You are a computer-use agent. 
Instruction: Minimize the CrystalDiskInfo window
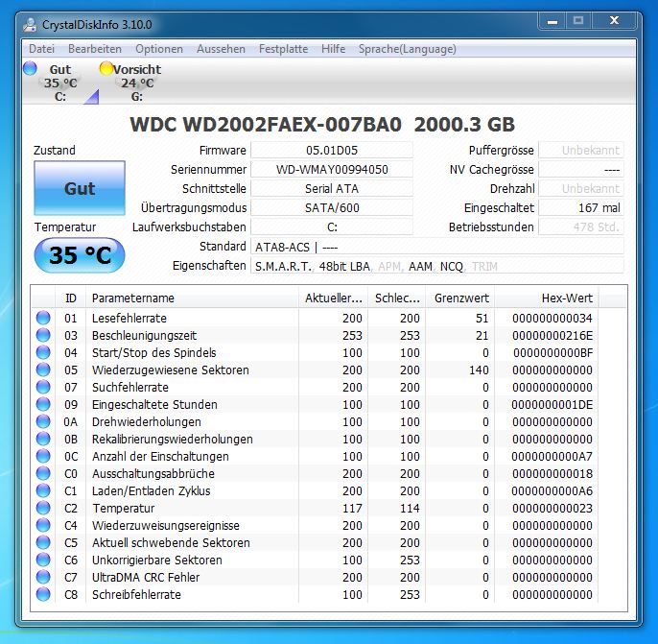coord(552,20)
